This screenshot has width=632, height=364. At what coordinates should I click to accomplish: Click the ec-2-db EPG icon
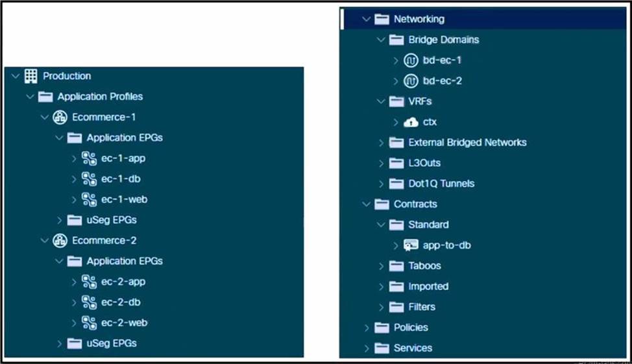pos(89,302)
